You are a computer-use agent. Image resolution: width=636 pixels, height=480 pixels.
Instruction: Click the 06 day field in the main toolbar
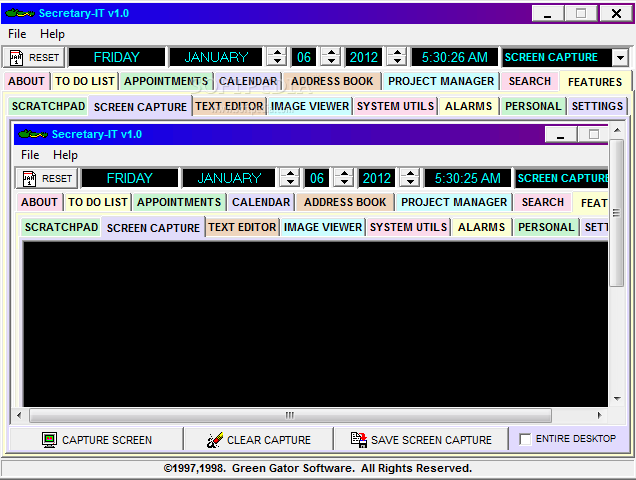point(304,57)
